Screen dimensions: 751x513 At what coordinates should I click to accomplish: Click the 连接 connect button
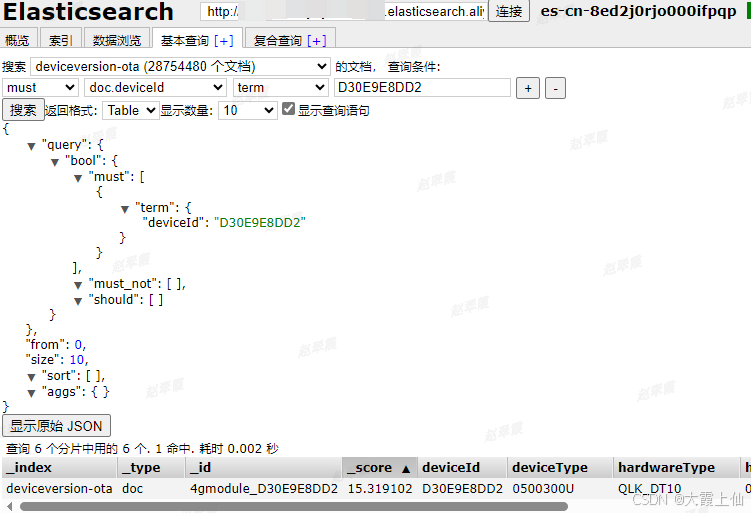pos(509,11)
